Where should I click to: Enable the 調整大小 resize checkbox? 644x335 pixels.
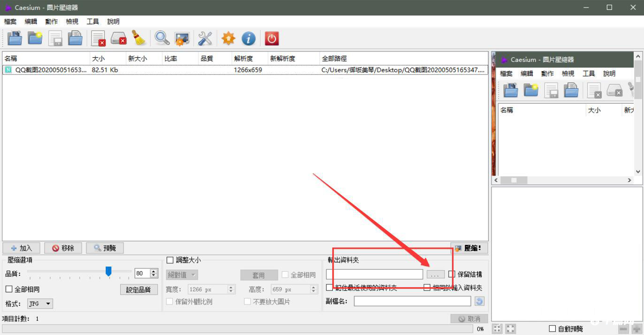coord(170,259)
